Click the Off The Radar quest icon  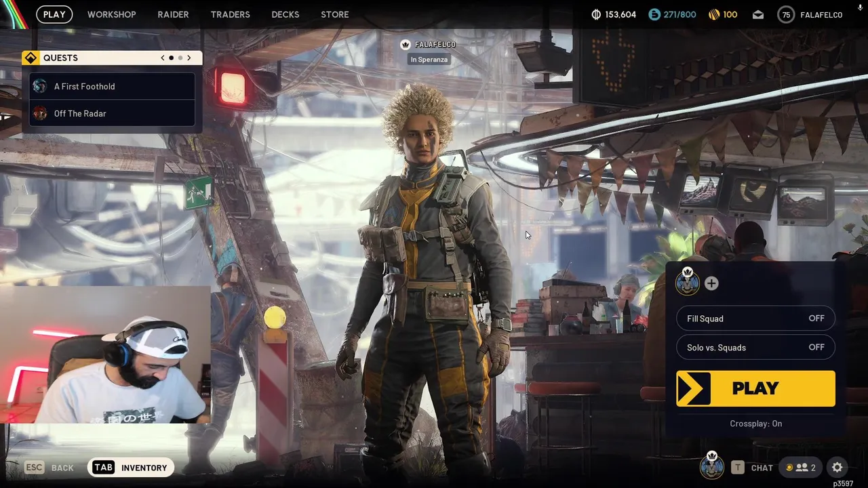click(40, 113)
